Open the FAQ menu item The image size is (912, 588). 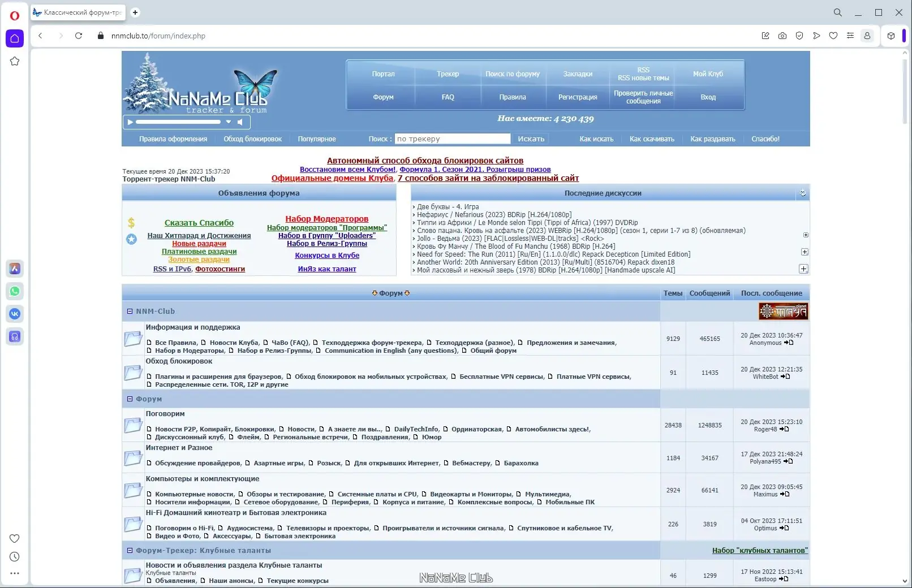pyautogui.click(x=448, y=97)
